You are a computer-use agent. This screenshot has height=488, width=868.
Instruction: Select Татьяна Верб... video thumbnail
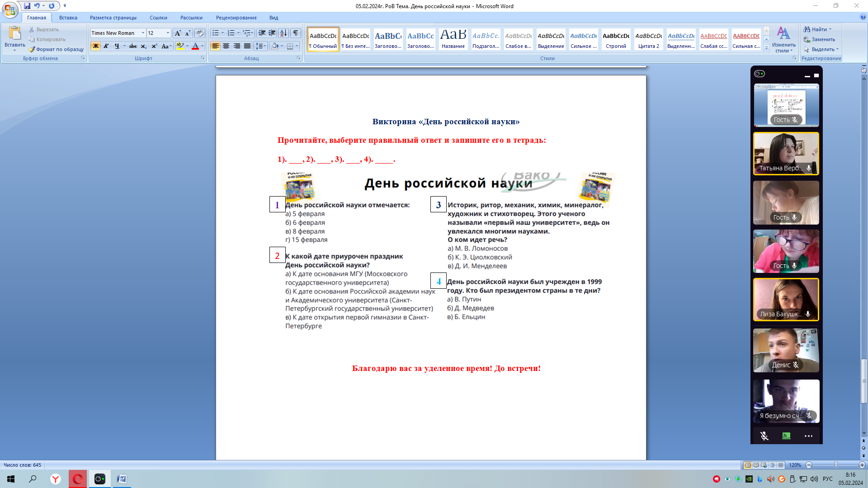(786, 154)
